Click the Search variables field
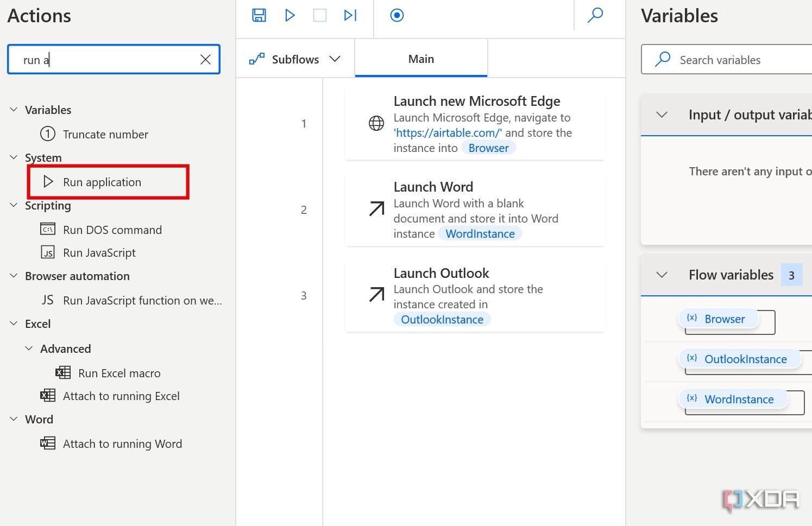The height and width of the screenshot is (526, 812). tap(727, 60)
